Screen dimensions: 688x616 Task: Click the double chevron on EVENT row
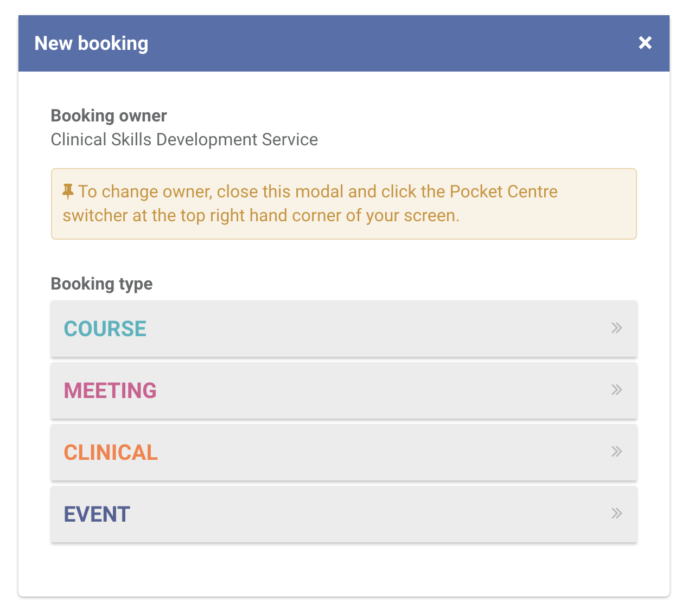[x=616, y=514]
